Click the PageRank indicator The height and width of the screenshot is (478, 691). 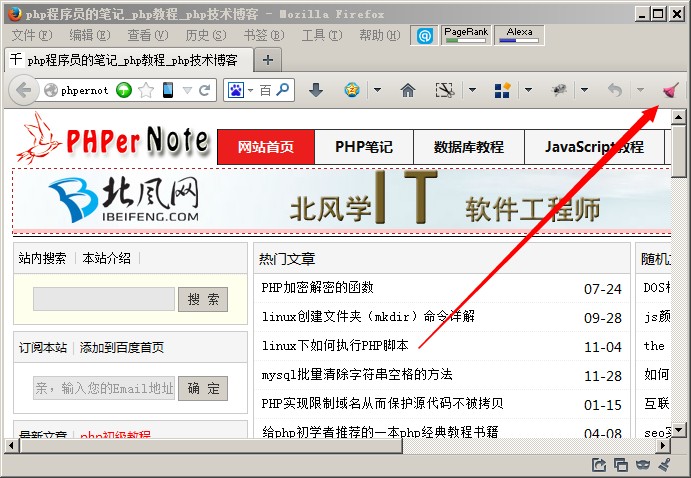point(466,35)
